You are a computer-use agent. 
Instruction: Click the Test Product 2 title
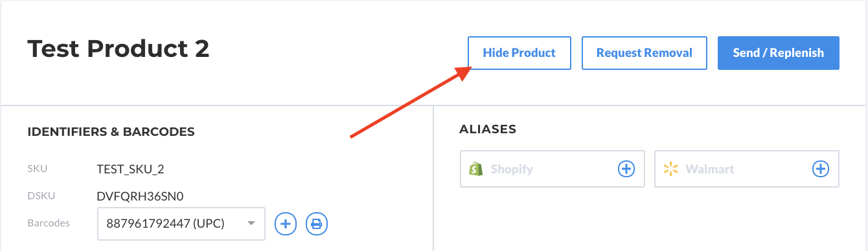tap(118, 49)
